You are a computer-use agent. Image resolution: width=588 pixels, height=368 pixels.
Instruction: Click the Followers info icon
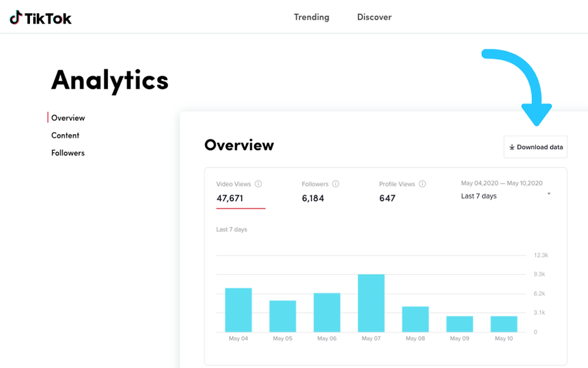tap(336, 184)
